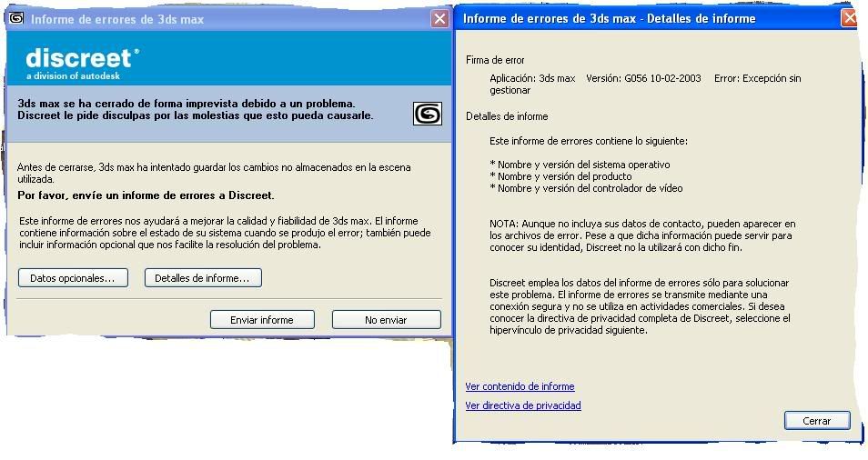Image resolution: width=868 pixels, height=460 pixels.
Task: Click the Versión: G056 10-02-2003 text
Action: 643,78
